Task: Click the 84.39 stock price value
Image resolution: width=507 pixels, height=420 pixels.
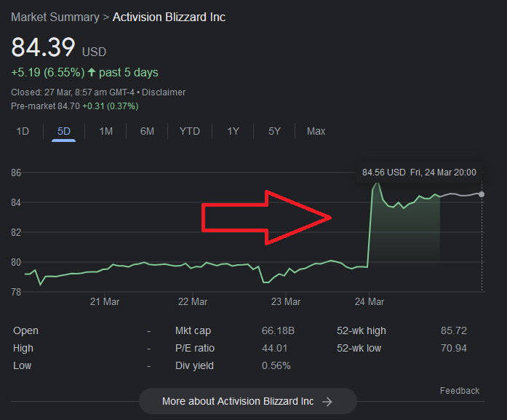Action: (43, 47)
